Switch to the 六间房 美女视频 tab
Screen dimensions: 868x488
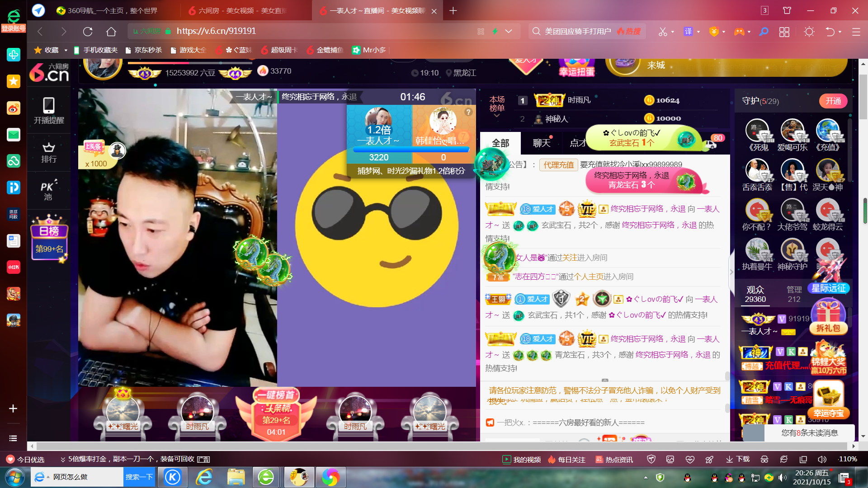(244, 10)
